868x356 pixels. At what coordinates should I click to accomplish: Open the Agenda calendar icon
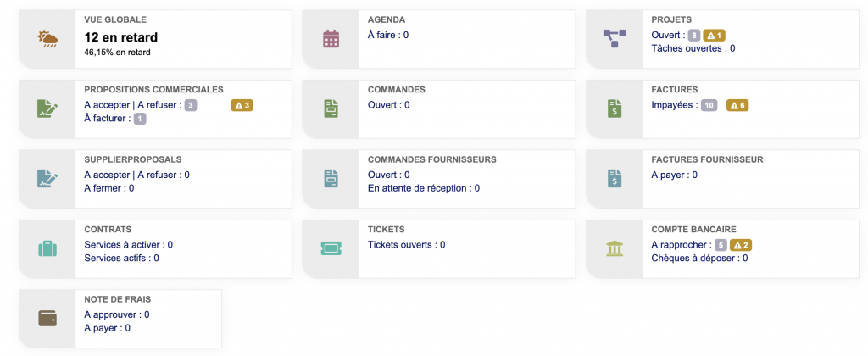click(x=331, y=38)
